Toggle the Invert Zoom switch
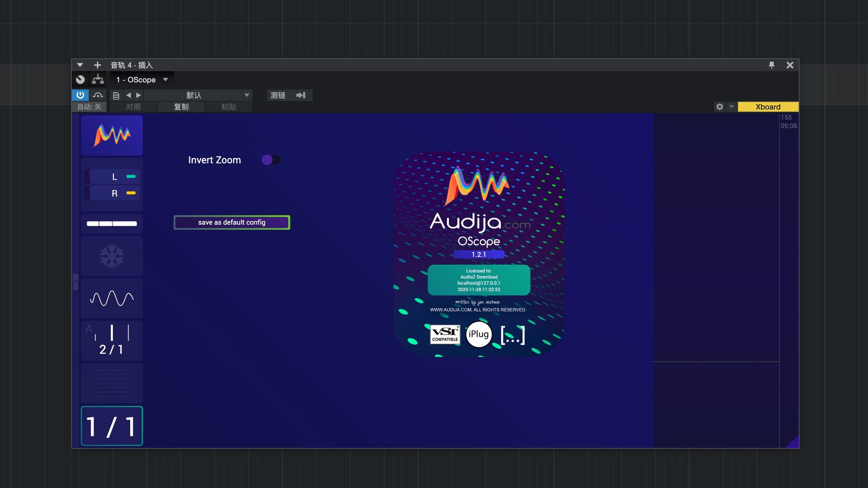The width and height of the screenshot is (868, 488). [271, 160]
